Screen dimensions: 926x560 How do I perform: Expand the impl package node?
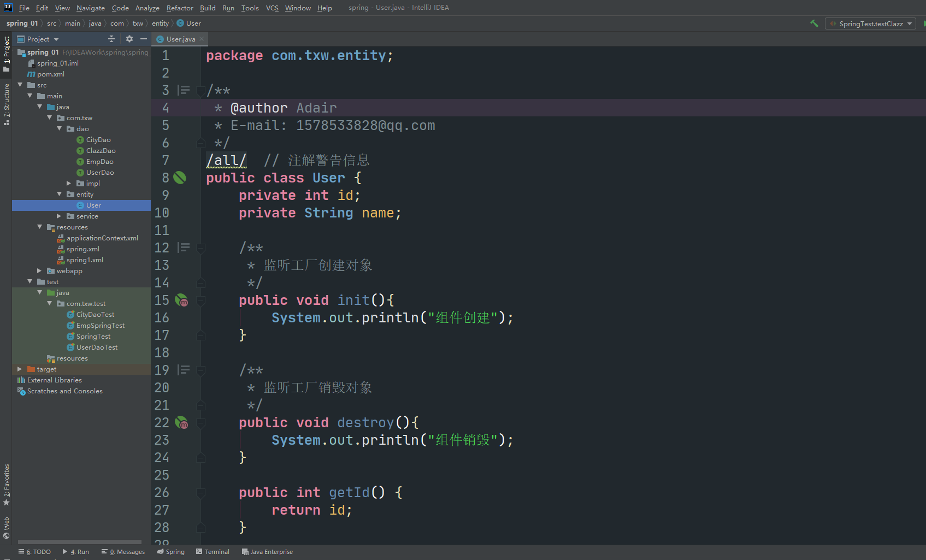click(x=69, y=183)
